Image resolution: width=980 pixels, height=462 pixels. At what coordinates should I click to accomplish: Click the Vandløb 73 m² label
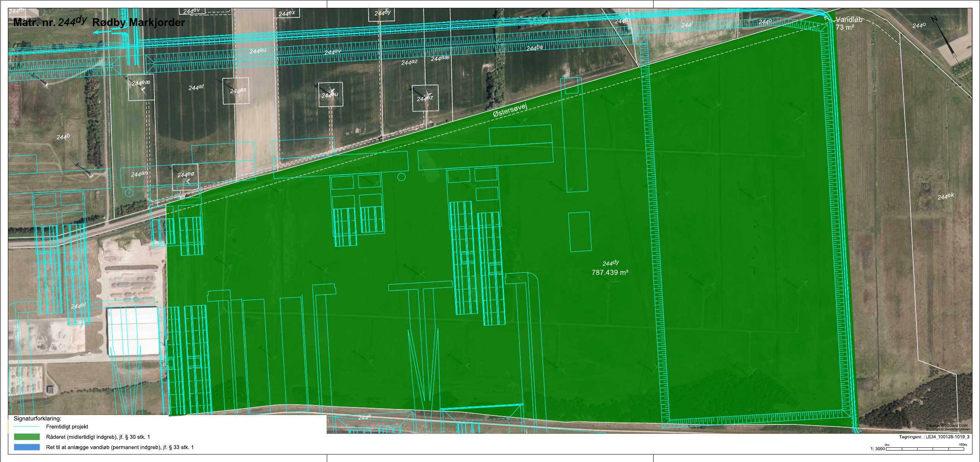click(848, 23)
